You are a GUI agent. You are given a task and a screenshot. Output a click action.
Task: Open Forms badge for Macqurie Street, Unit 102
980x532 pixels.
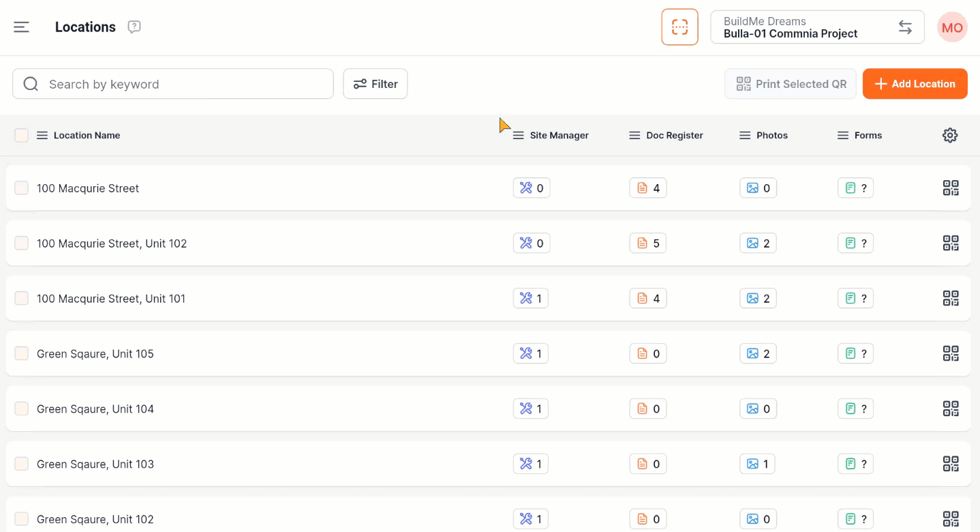tap(855, 243)
